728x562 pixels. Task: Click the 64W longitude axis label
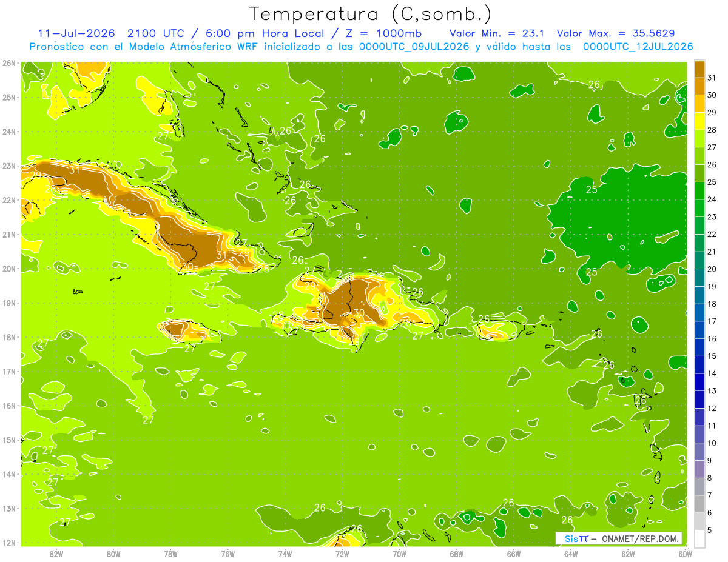570,553
